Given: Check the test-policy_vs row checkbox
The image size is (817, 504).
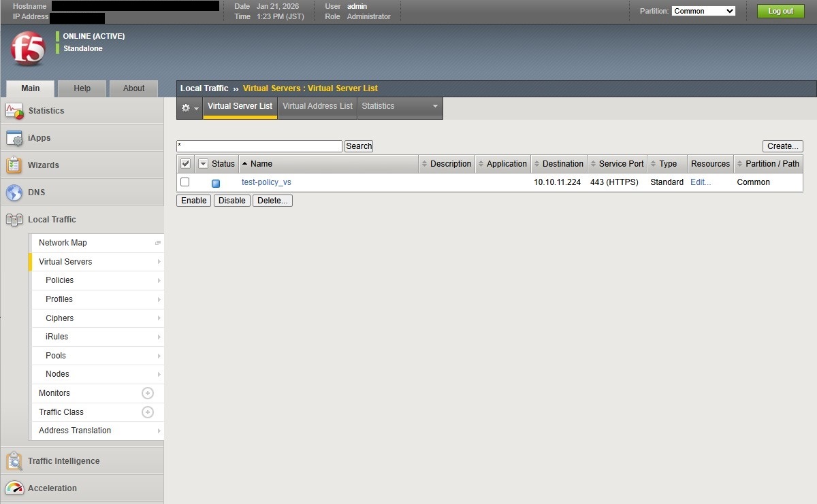Looking at the screenshot, I should click(185, 182).
